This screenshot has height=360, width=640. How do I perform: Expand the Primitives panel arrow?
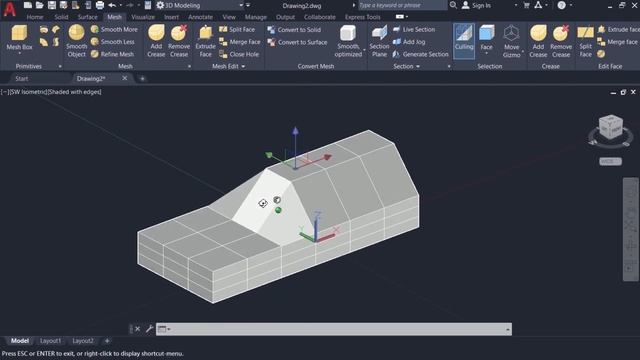click(60, 66)
